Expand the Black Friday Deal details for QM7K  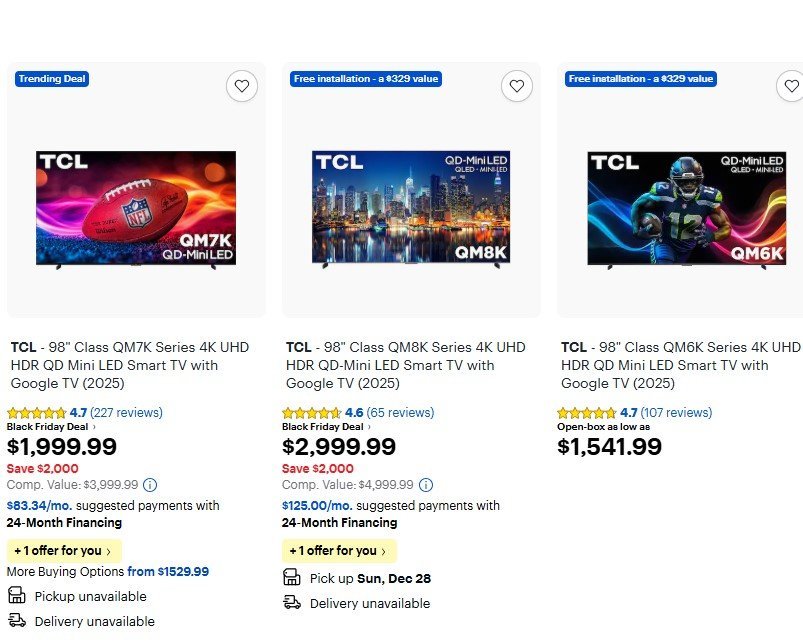coord(48,428)
